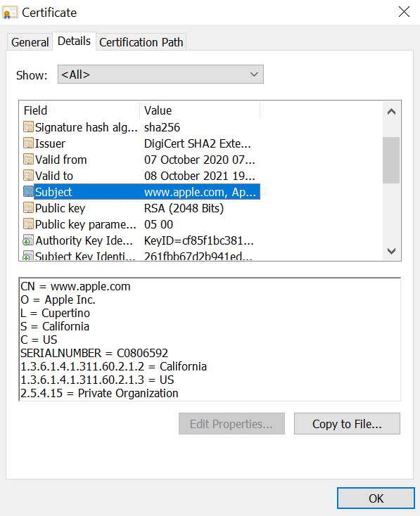420x516 pixels.
Task: Click the Authority Key Identifier extension icon
Action: tap(28, 240)
